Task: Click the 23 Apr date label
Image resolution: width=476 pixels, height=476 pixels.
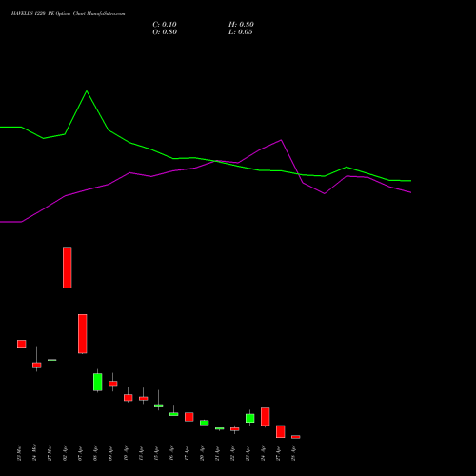Action: coord(248,453)
